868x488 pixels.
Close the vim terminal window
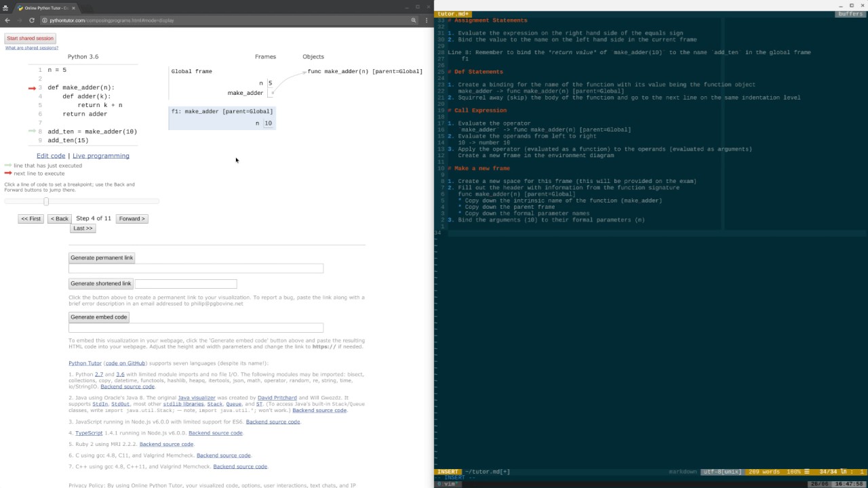click(861, 5)
